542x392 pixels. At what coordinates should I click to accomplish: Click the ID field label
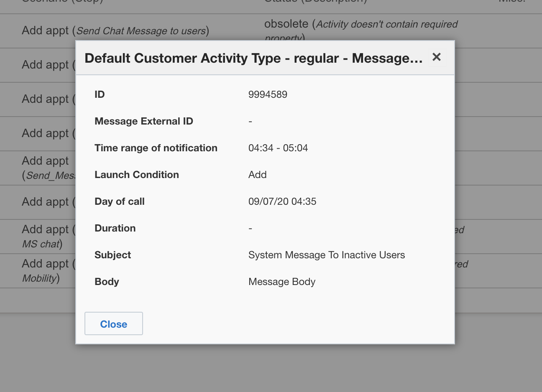coord(100,94)
